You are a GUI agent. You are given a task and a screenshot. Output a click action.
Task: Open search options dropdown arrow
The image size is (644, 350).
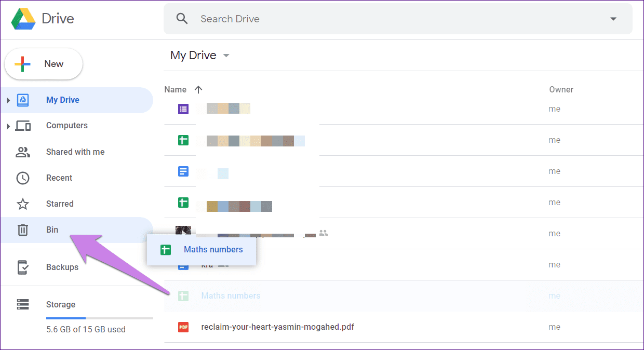pyautogui.click(x=613, y=19)
